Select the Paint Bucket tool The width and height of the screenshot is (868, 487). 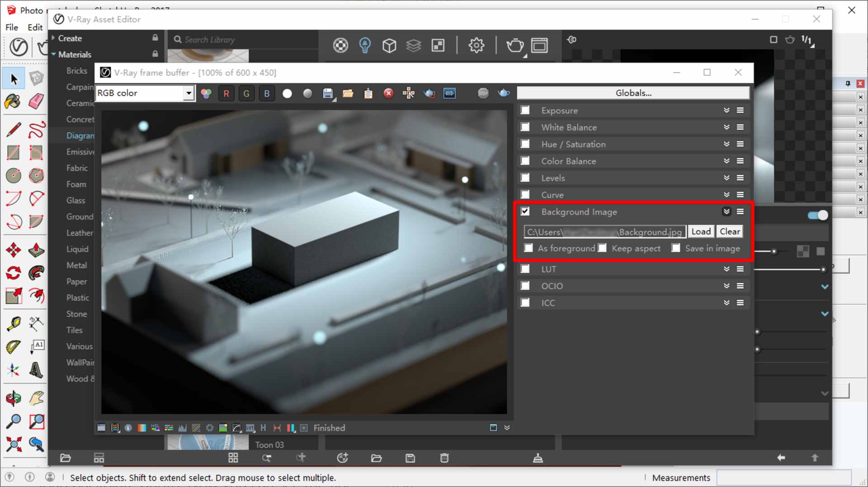click(x=13, y=101)
